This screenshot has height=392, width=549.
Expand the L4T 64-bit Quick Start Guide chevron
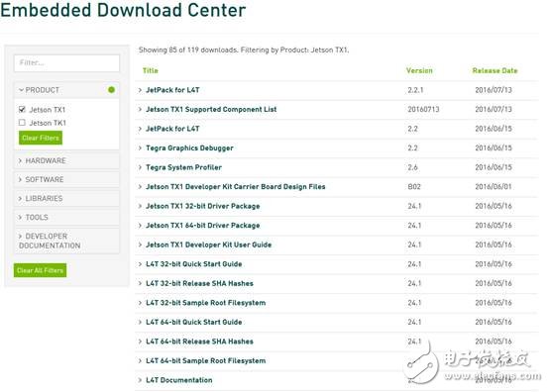(x=140, y=322)
